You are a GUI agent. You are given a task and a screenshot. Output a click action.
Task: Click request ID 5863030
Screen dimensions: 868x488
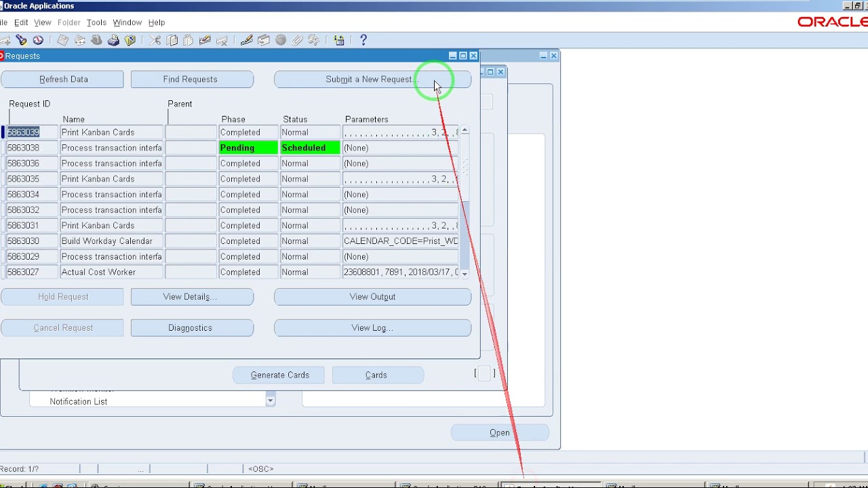coord(32,241)
